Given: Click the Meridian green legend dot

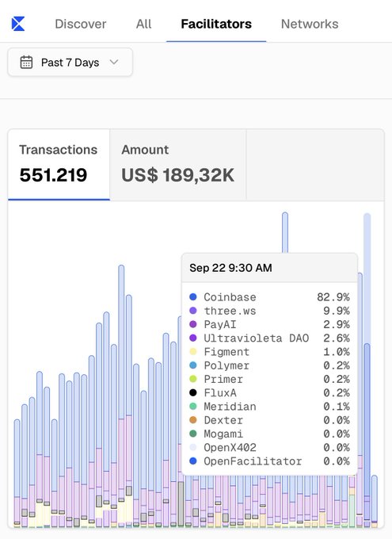Looking at the screenshot, I should 193,407.
